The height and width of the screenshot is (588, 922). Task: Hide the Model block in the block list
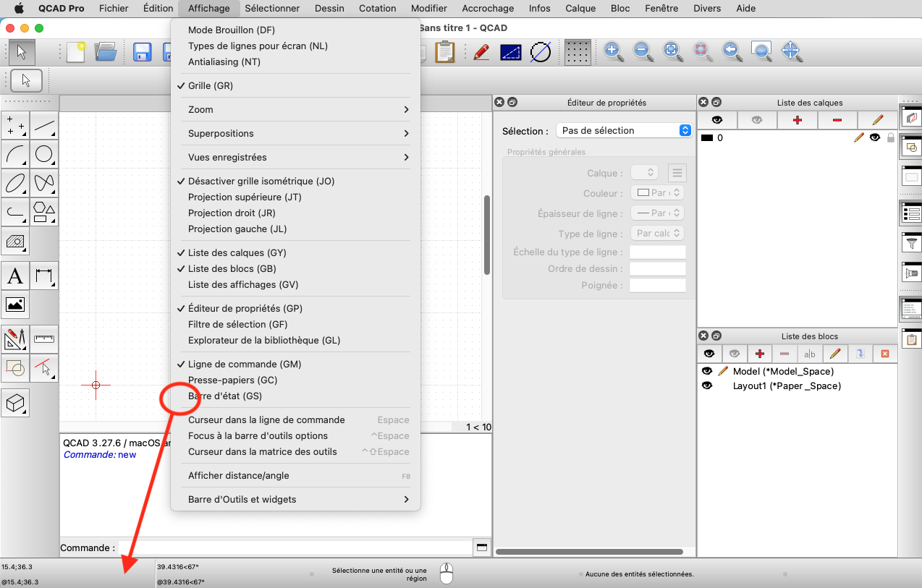(x=707, y=370)
